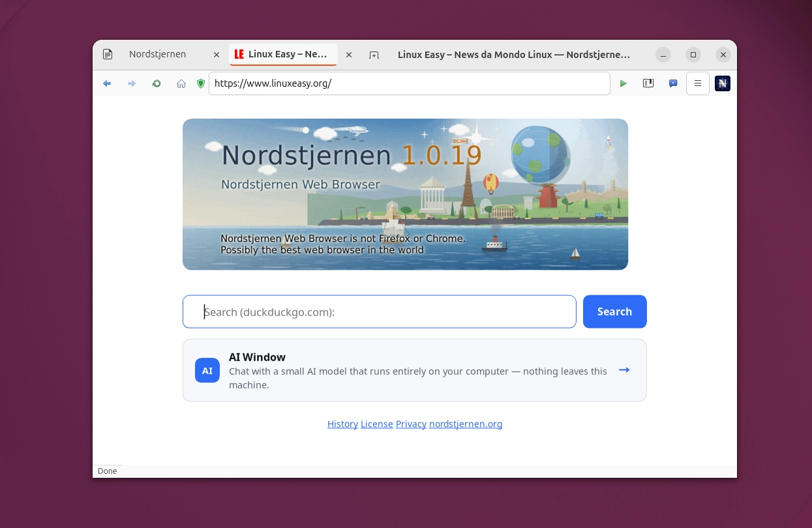Open the History link
The image size is (812, 528).
point(342,424)
